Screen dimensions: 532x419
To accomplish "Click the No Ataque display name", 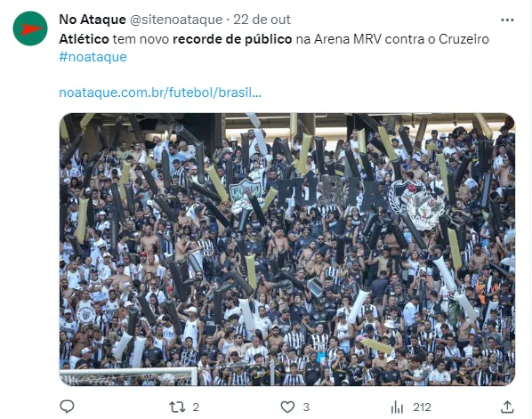I will pos(93,20).
